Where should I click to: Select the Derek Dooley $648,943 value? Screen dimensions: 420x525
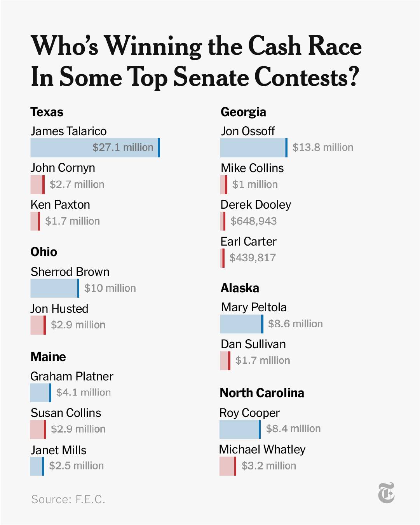click(x=253, y=221)
